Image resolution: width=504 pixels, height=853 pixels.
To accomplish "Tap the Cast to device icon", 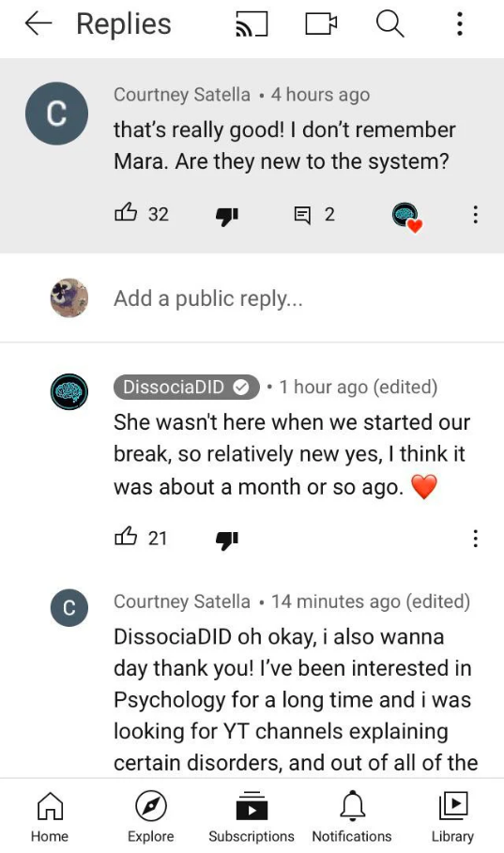I will click(x=252, y=24).
